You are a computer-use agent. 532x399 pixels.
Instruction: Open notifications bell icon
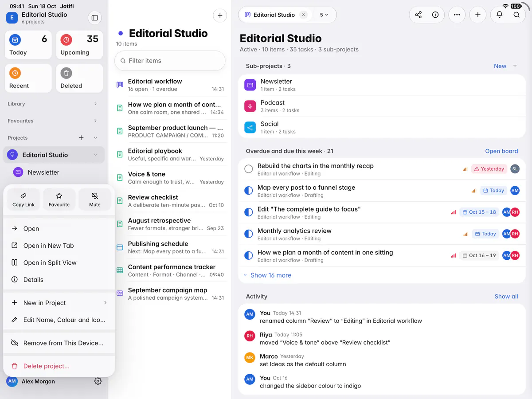[499, 15]
